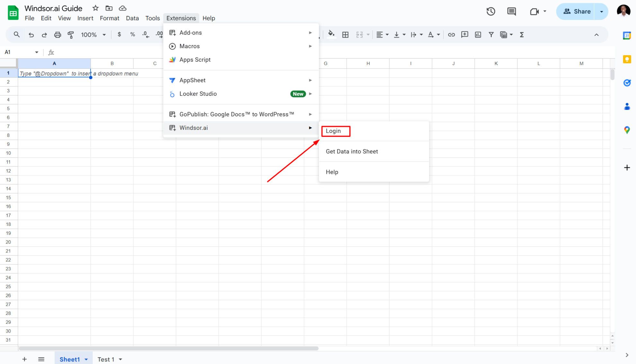Open version history clock icon
The image size is (636, 364).
(490, 12)
